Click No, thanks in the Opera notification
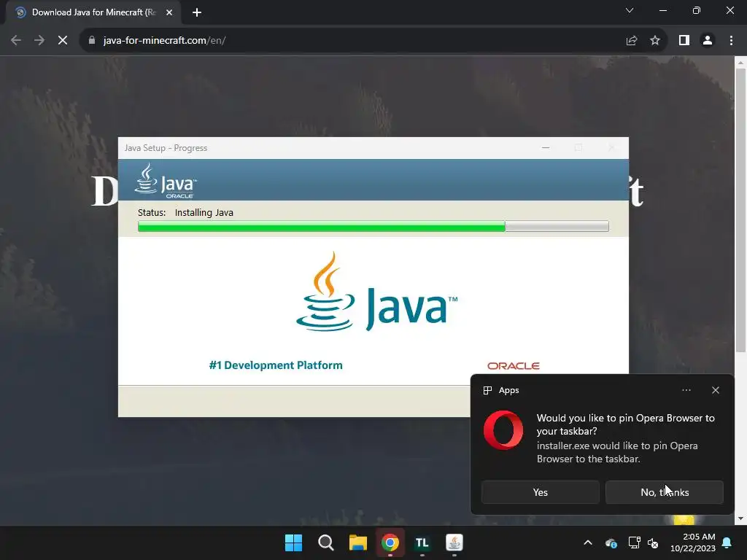The width and height of the screenshot is (747, 560). pyautogui.click(x=664, y=492)
